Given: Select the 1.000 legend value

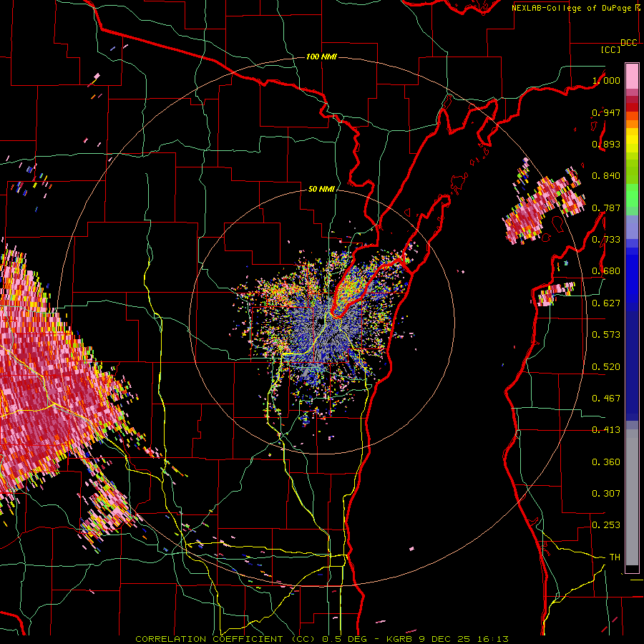Looking at the screenshot, I should coord(606,80).
